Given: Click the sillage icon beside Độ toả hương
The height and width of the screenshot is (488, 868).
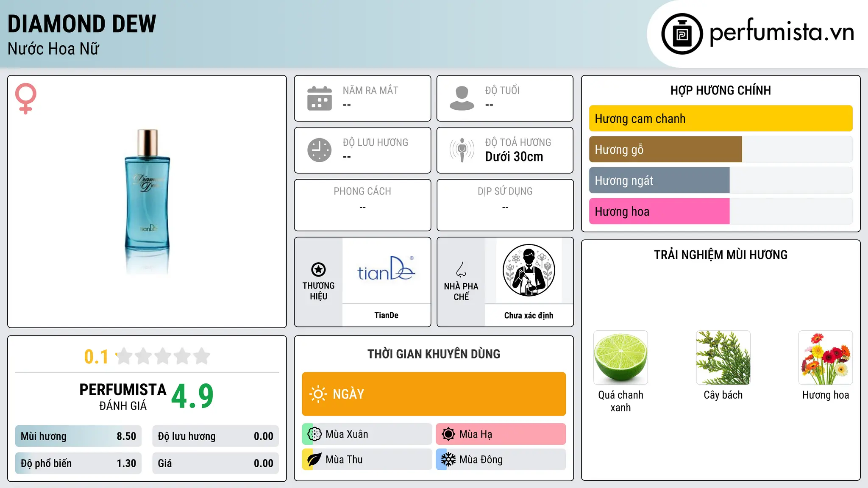Looking at the screenshot, I should (462, 150).
